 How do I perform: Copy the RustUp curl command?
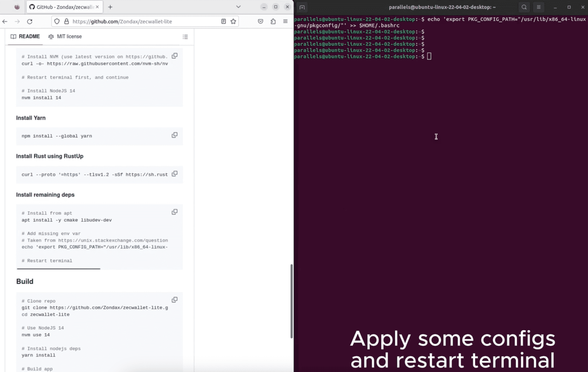175,174
